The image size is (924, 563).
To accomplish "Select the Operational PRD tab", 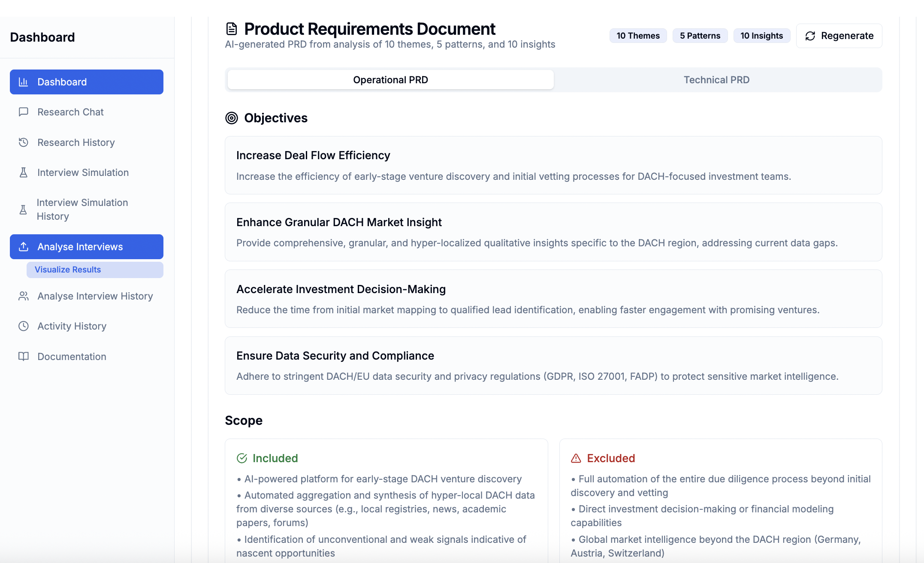I will [x=390, y=79].
